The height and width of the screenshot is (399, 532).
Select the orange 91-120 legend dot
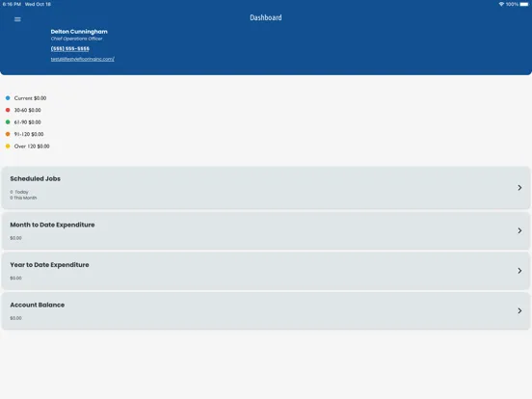point(8,134)
